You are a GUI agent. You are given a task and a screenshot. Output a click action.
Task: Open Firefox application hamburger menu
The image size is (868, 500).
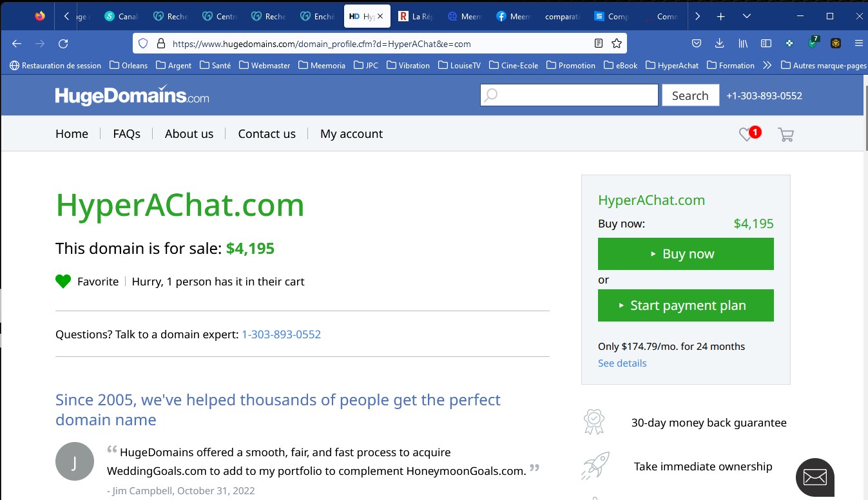coord(858,43)
